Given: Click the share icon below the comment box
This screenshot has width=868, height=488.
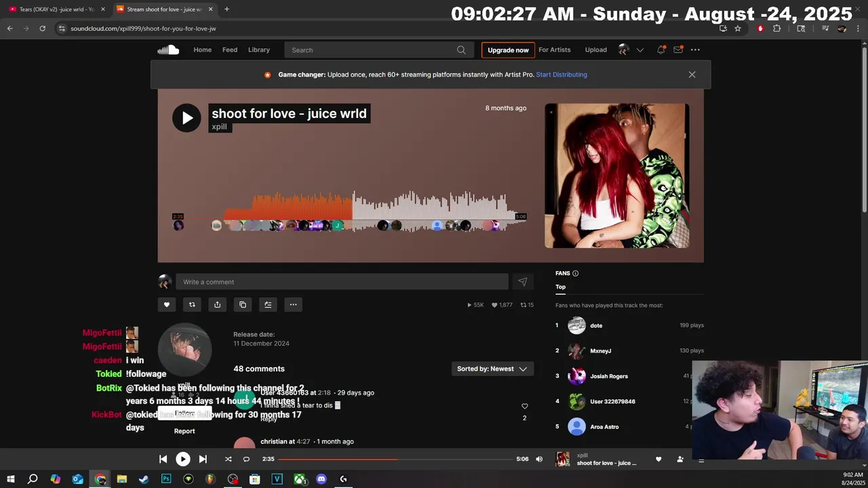Looking at the screenshot, I should [217, 304].
